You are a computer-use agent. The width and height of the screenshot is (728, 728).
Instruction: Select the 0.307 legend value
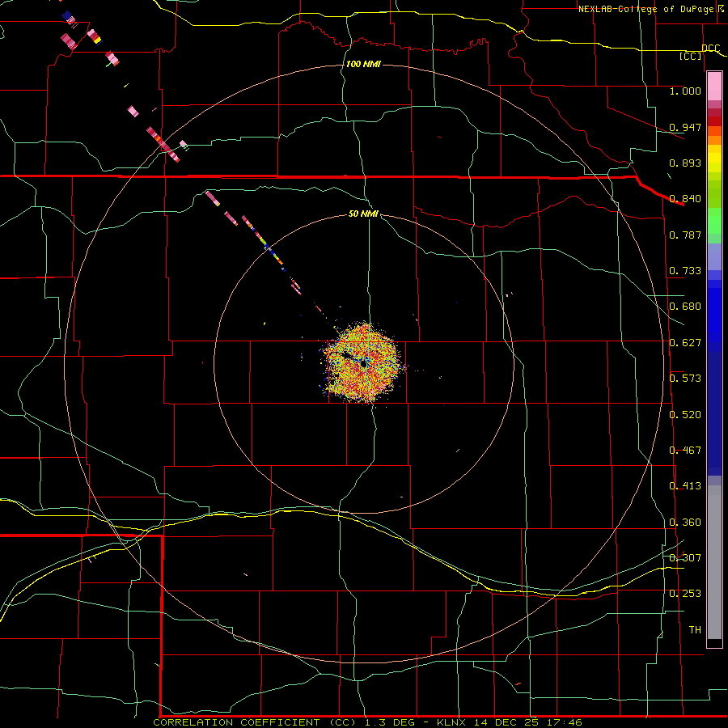click(685, 558)
